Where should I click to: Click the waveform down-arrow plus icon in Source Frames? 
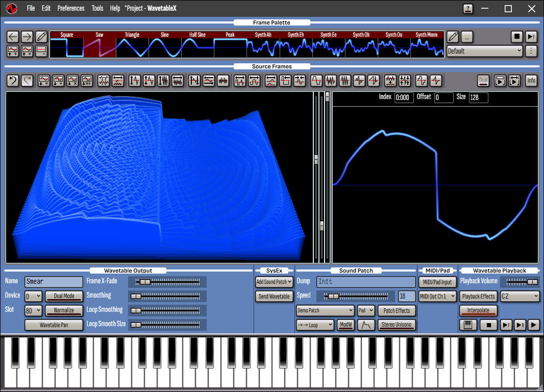click(x=58, y=81)
